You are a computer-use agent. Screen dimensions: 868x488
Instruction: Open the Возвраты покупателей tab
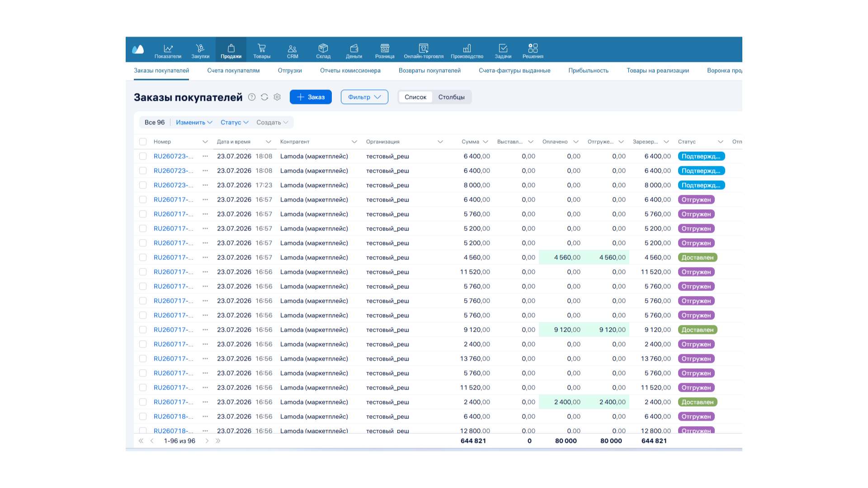tap(429, 70)
